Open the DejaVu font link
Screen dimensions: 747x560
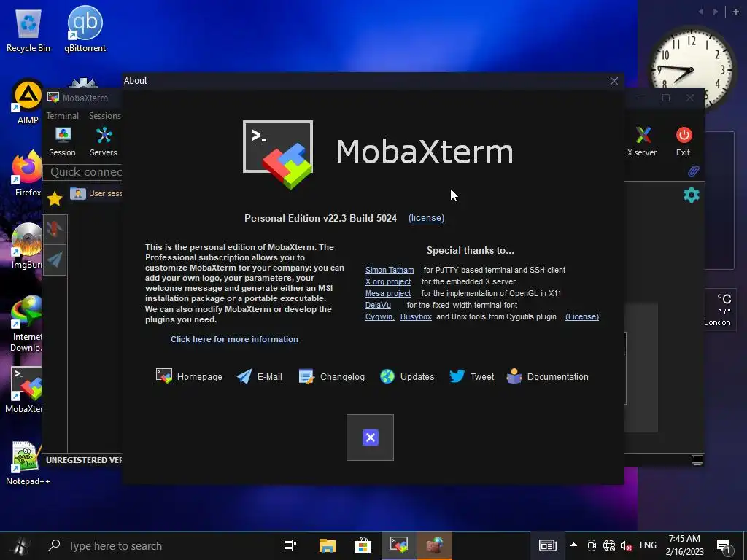(378, 305)
